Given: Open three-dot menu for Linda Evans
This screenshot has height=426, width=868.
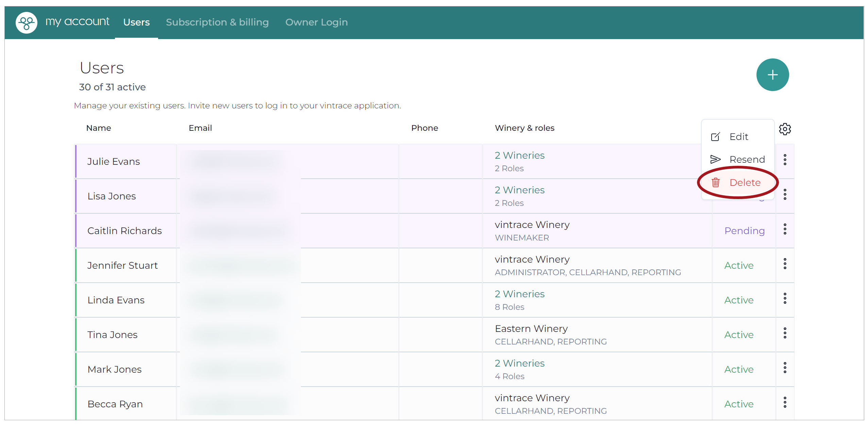Looking at the screenshot, I should [785, 298].
